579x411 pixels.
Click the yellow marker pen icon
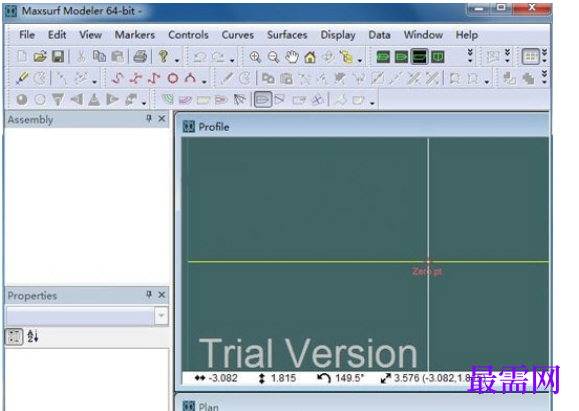22,78
